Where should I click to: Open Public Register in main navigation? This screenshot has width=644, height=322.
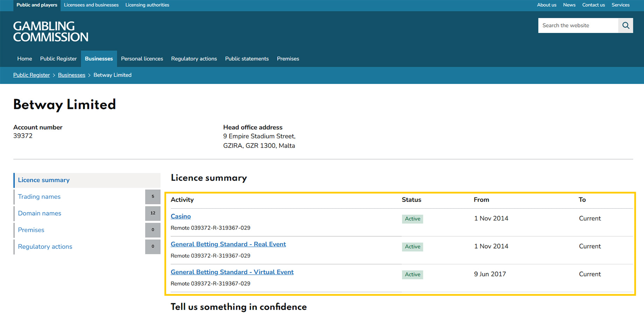point(58,59)
